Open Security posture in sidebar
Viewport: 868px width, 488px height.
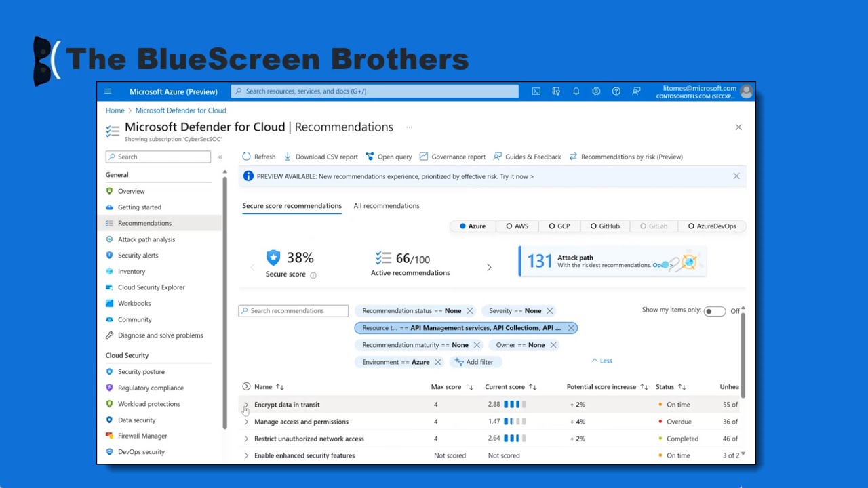pos(140,372)
